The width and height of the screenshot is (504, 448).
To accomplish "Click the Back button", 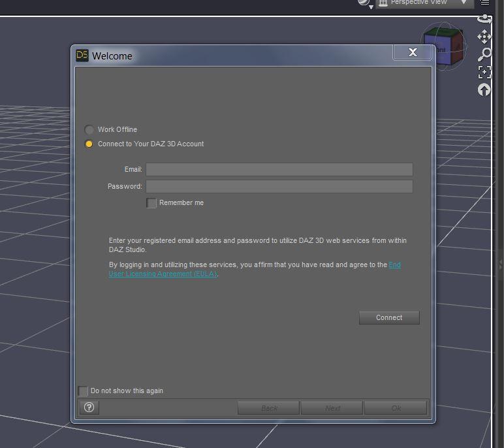I will coord(268,408).
